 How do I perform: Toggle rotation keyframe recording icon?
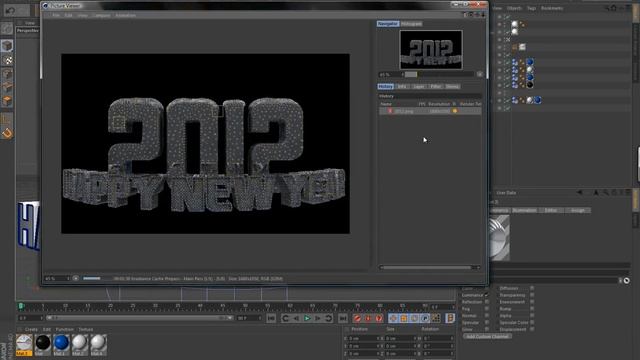[414, 318]
